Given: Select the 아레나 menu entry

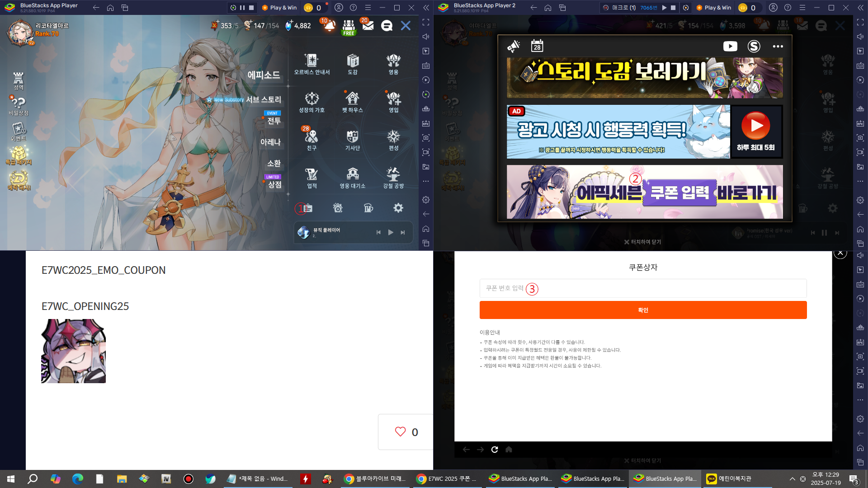Looking at the screenshot, I should point(270,142).
